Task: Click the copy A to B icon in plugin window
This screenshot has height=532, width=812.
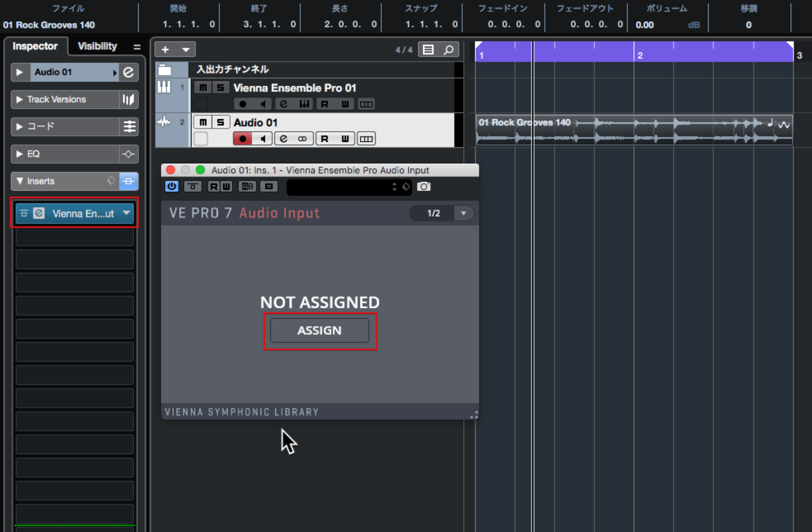Action: click(269, 186)
